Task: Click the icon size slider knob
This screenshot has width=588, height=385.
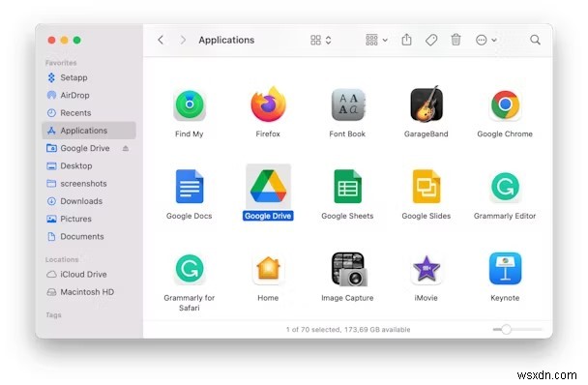Action: pos(506,330)
